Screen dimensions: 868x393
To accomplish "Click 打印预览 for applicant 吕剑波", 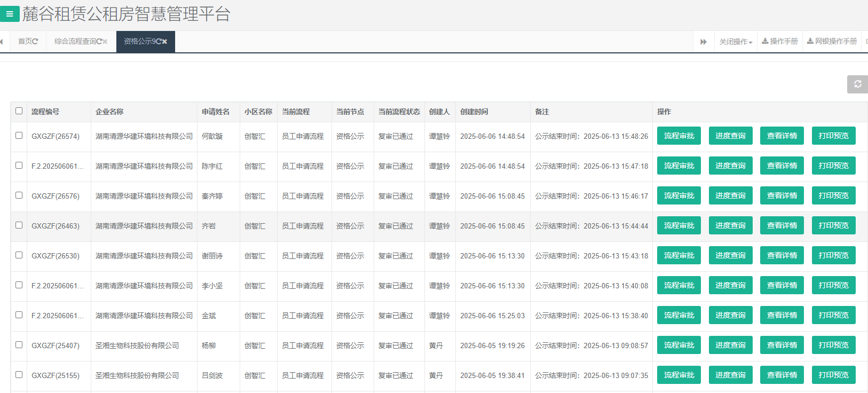I will coord(833,375).
